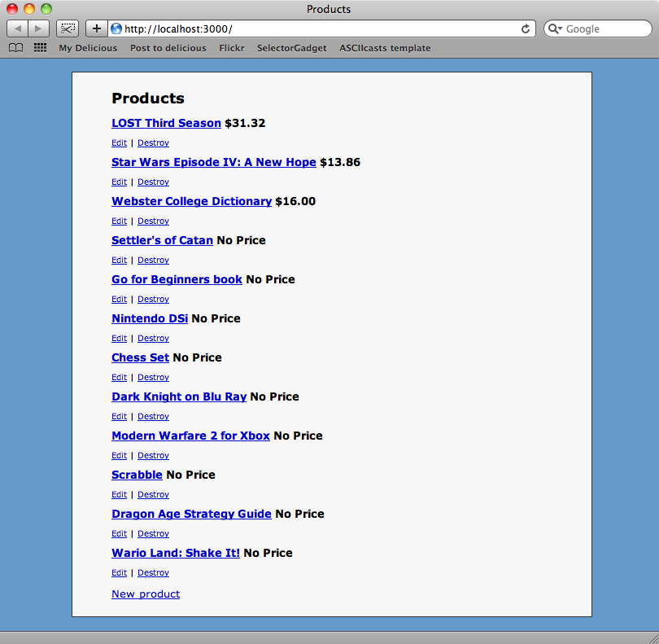The width and height of the screenshot is (659, 644).
Task: Open Settler's of Catan product
Action: tap(162, 240)
